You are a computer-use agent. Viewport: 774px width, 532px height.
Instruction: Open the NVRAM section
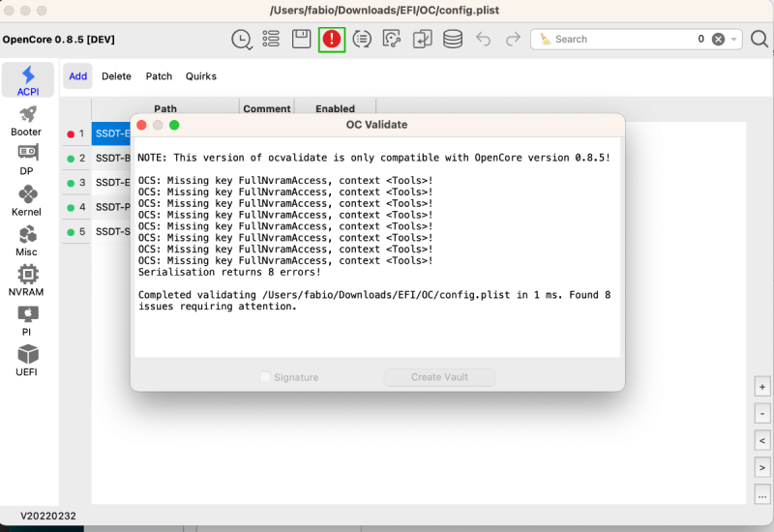click(27, 281)
